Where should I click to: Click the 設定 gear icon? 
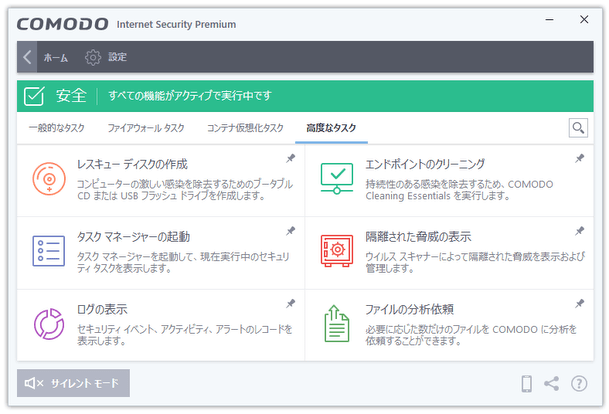point(93,57)
